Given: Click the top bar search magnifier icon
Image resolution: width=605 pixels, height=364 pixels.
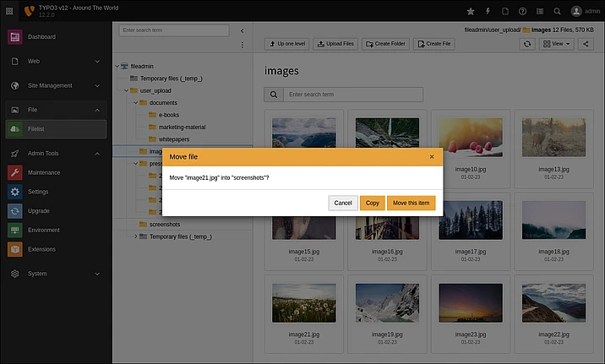Looking at the screenshot, I should coord(557,11).
